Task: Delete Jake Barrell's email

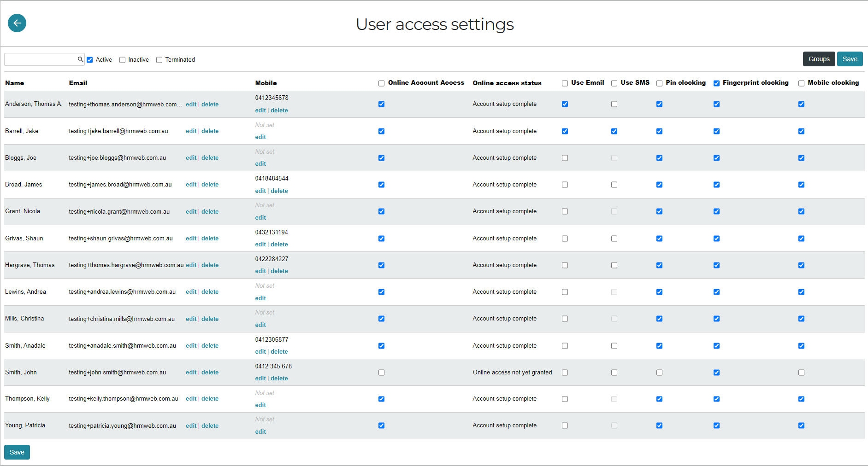Action: click(210, 131)
